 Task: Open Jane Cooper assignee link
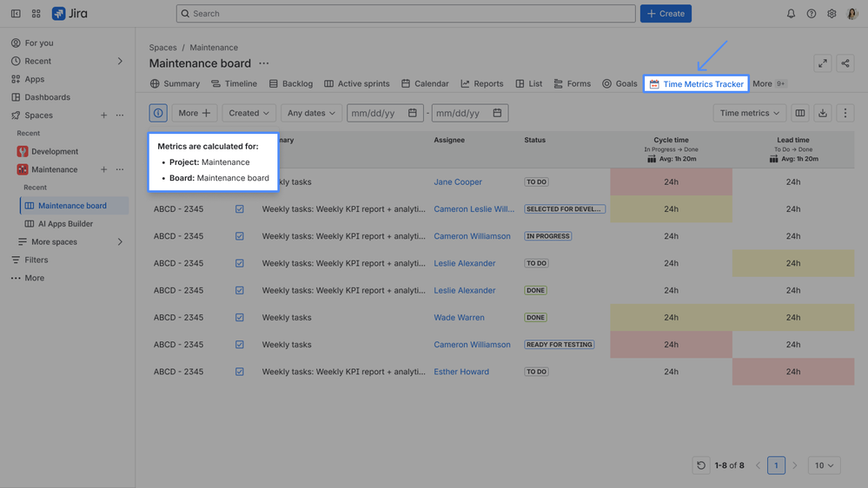pyautogui.click(x=458, y=182)
